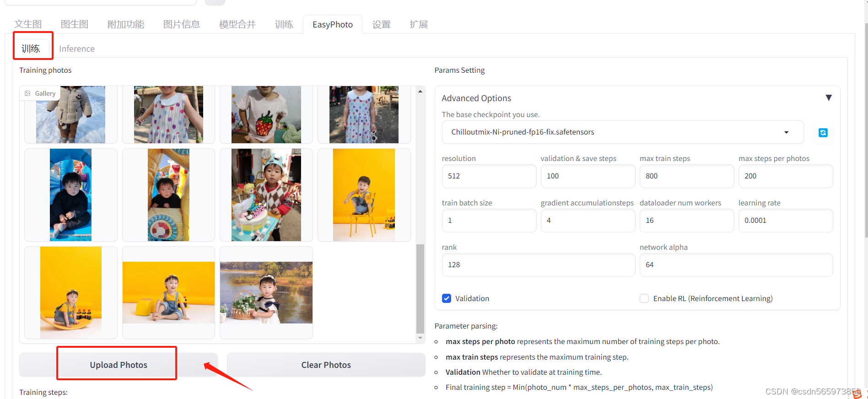Click the max train steps field
Screen dimensions: 868x399
click(x=687, y=176)
